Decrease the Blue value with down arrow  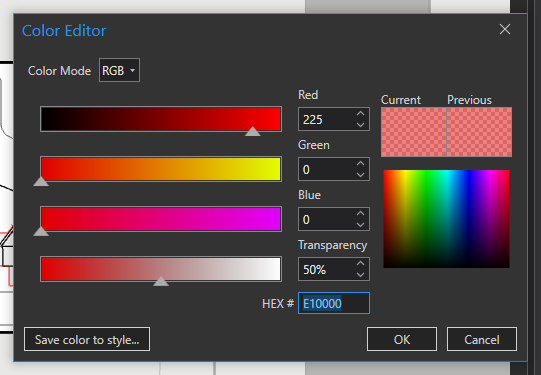pyautogui.click(x=361, y=225)
